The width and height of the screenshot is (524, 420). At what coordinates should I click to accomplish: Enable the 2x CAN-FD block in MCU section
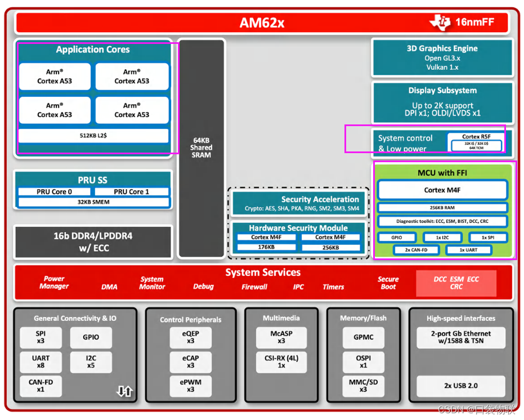click(416, 250)
